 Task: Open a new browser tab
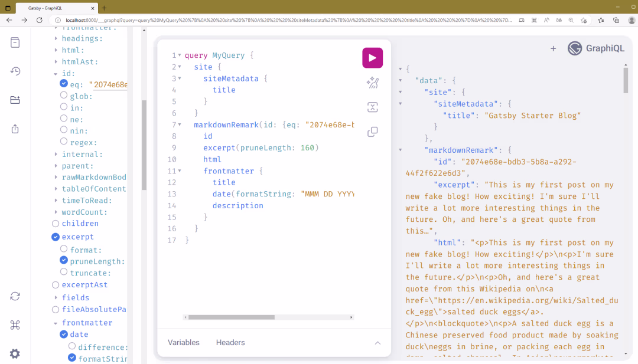pyautogui.click(x=104, y=8)
